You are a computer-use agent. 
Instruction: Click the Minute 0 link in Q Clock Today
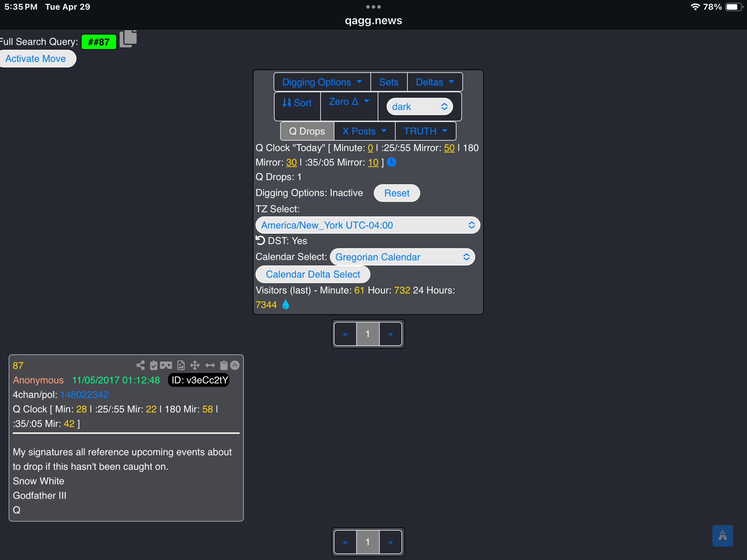[x=370, y=148]
